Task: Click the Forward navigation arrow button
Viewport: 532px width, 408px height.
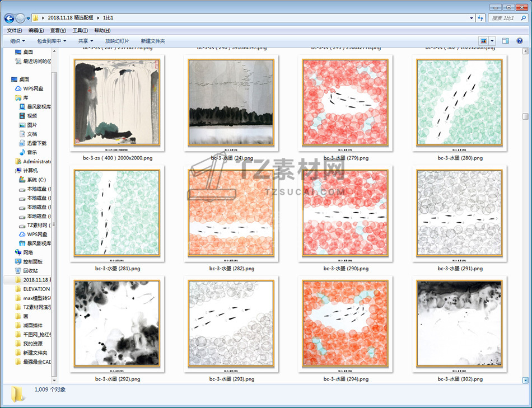Action: coord(20,18)
